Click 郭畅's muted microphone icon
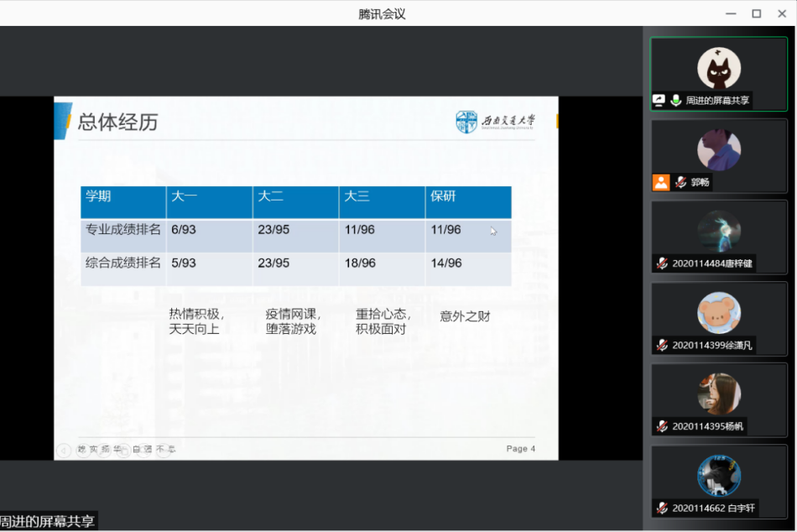The image size is (797, 532). (x=680, y=182)
